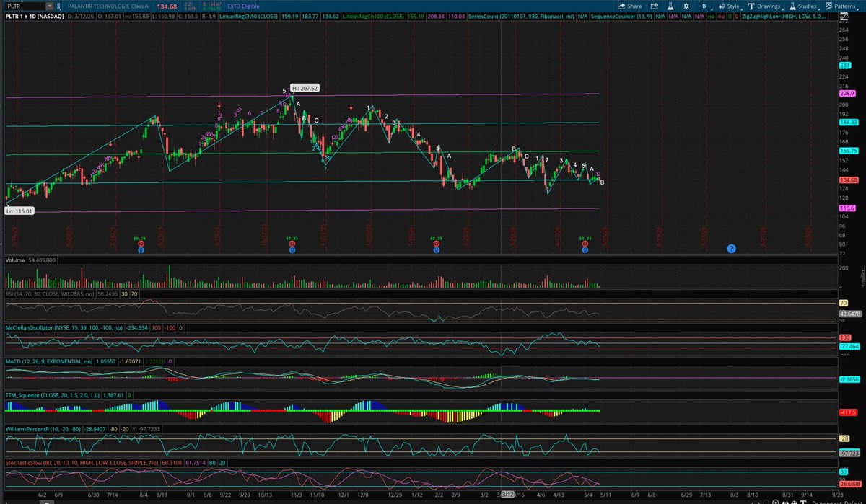Click the 134.68 red current price label
Screen dimensions: 866x504
[847, 180]
